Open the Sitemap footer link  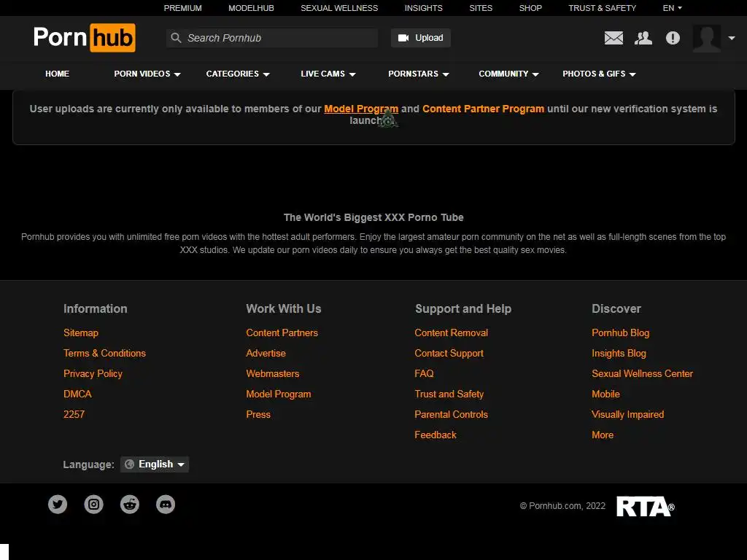pos(81,332)
